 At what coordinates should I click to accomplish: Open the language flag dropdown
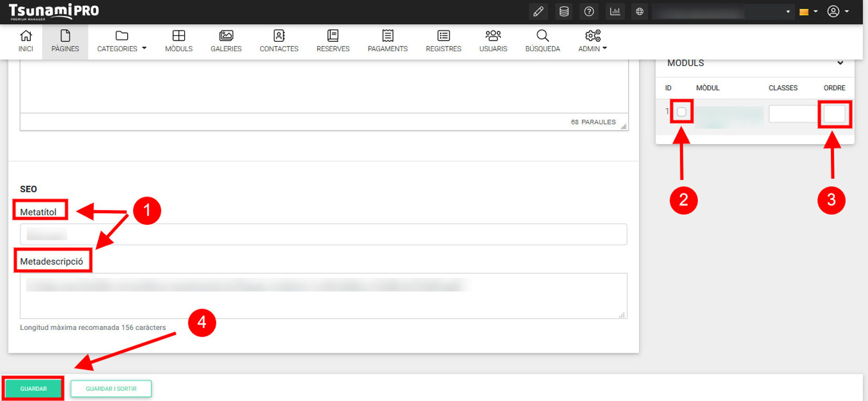pyautogui.click(x=808, y=12)
